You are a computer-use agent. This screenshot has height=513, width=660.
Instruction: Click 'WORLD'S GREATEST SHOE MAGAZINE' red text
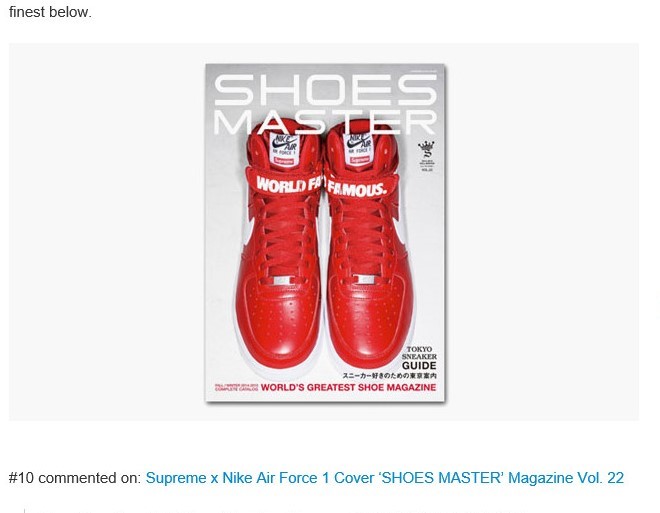click(348, 387)
